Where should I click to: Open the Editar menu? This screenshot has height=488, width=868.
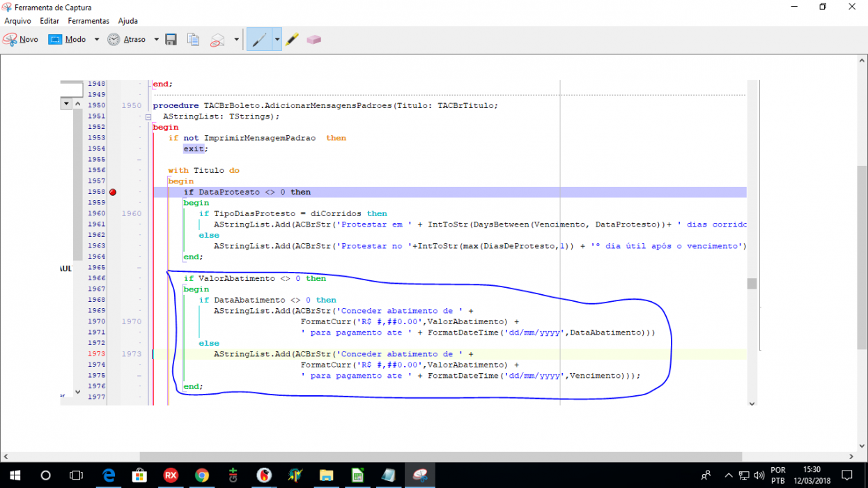(x=49, y=21)
